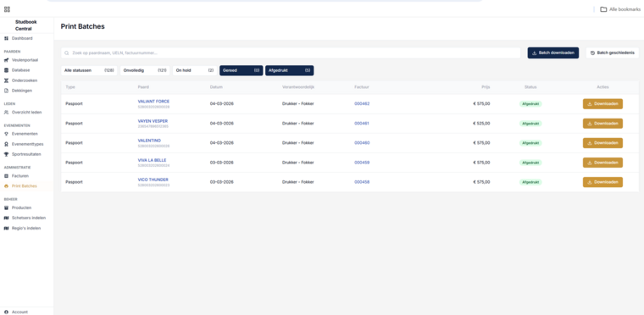Open Database in sidebar
Image resolution: width=644 pixels, height=315 pixels.
coord(20,70)
